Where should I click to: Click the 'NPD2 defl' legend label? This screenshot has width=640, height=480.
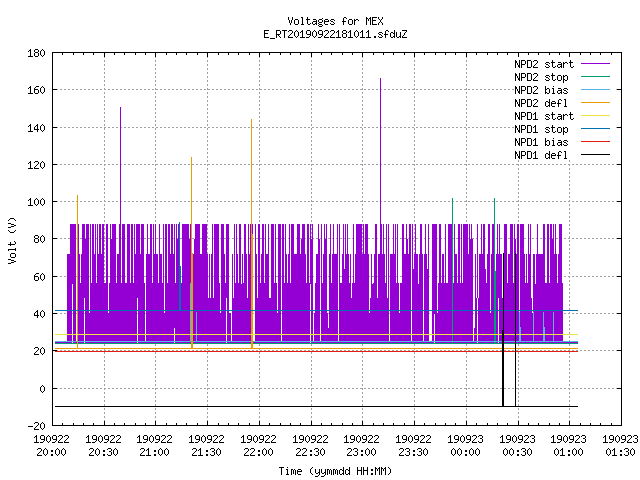coord(541,103)
